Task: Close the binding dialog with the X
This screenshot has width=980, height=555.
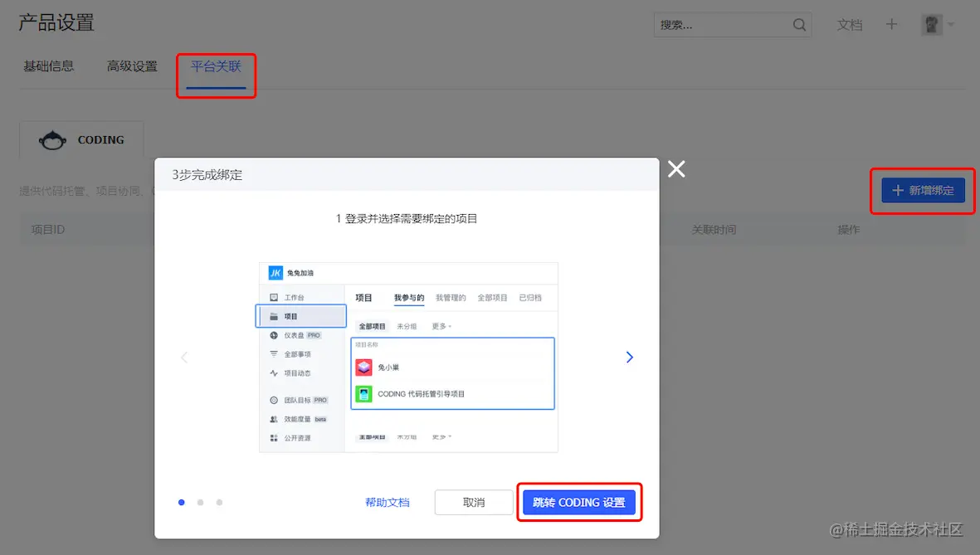Action: pyautogui.click(x=676, y=168)
